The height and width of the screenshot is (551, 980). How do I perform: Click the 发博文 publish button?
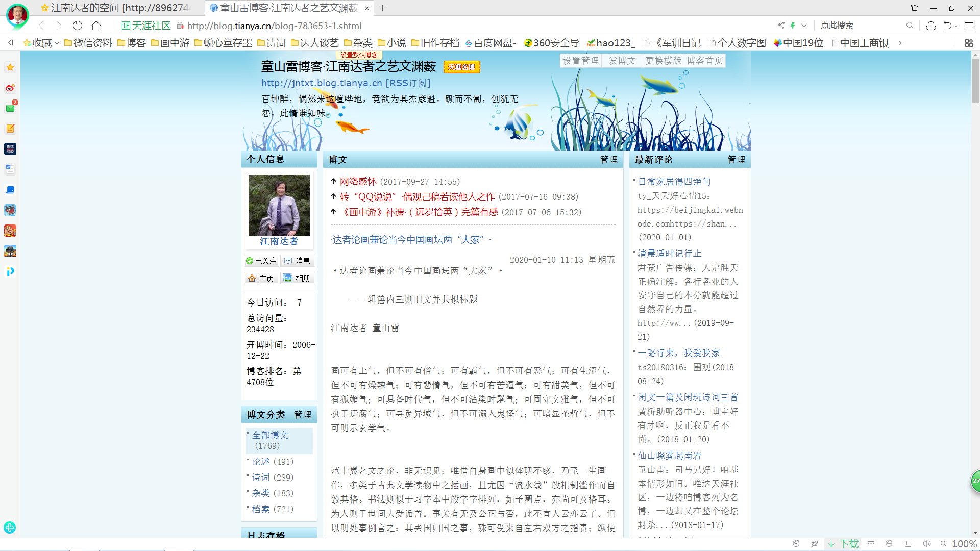[622, 60]
